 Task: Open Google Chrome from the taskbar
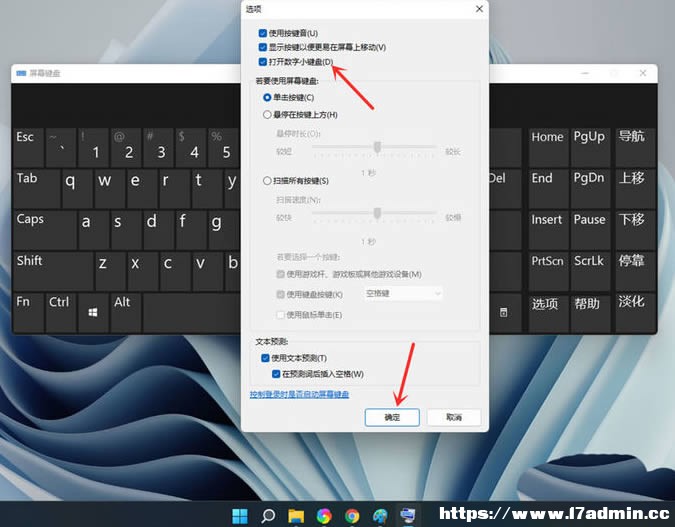click(352, 515)
